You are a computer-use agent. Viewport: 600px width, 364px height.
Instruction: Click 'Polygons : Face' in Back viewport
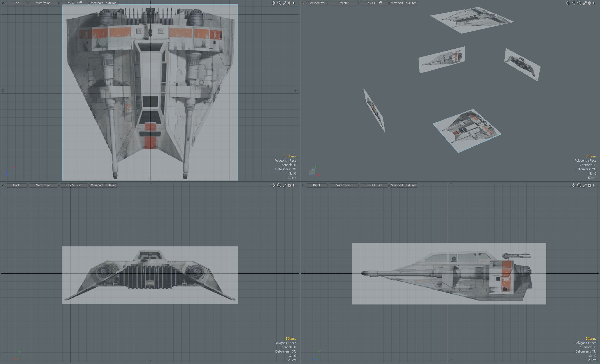pos(285,343)
